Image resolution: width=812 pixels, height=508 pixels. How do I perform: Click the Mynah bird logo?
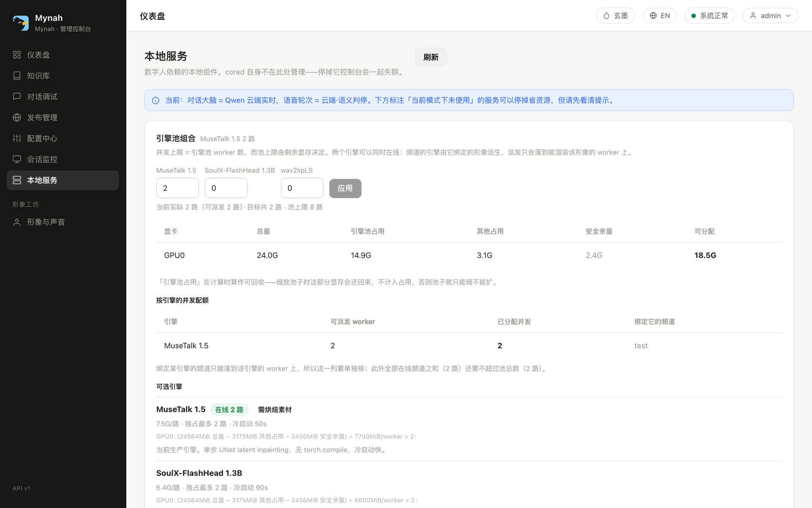pyautogui.click(x=21, y=23)
